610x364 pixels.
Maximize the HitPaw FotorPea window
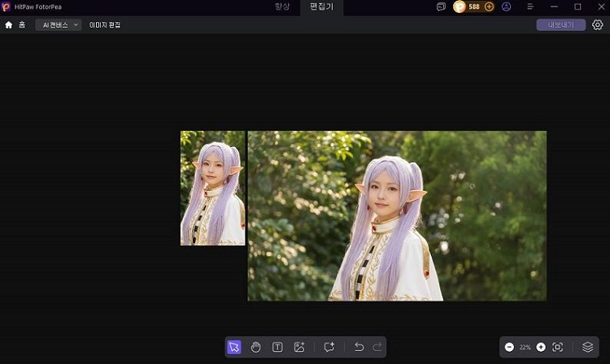(x=577, y=6)
